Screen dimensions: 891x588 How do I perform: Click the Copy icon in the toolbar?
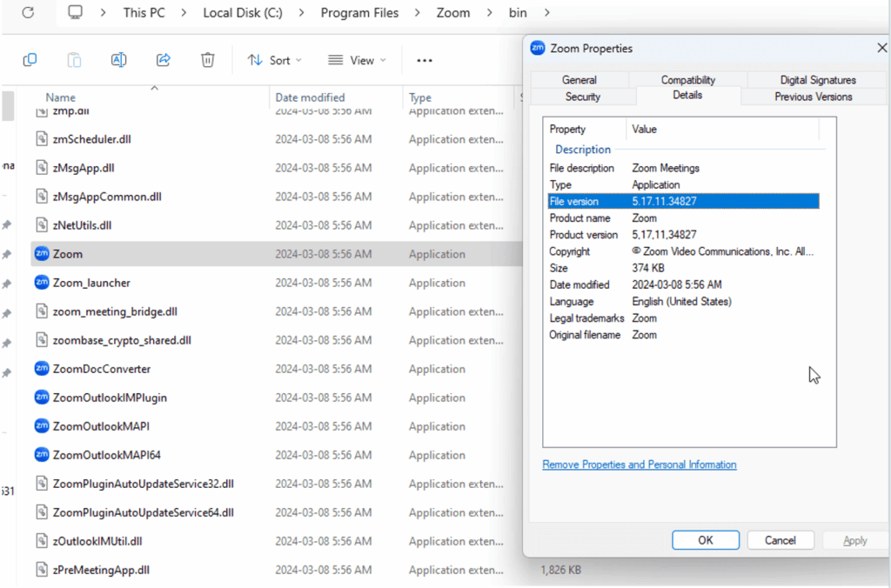tap(31, 59)
